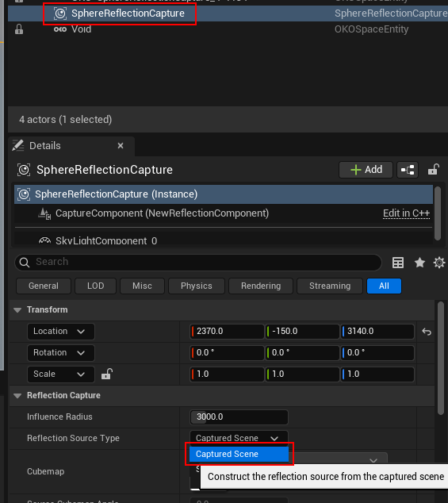Viewport: 448px width, 503px height.
Task: Open Reflection Source Type dropdown
Action: 239,438
